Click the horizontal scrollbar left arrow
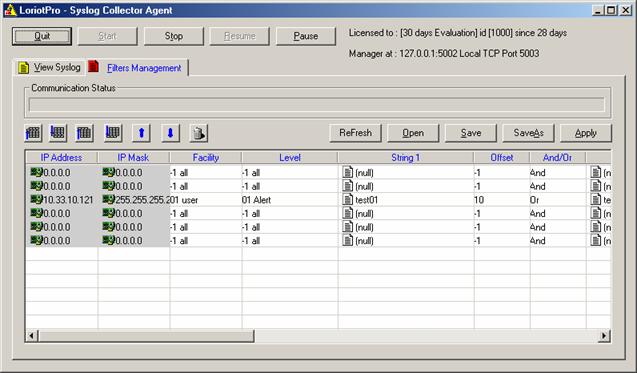This screenshot has height=373, width=637. pos(32,336)
